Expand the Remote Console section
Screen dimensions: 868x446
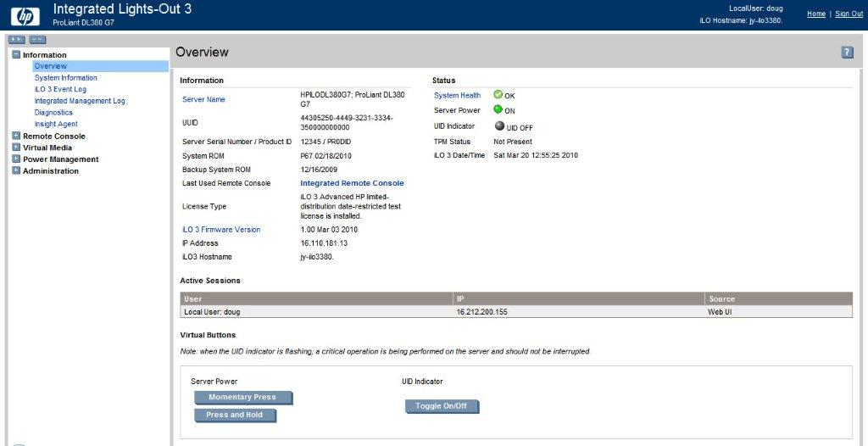16,136
